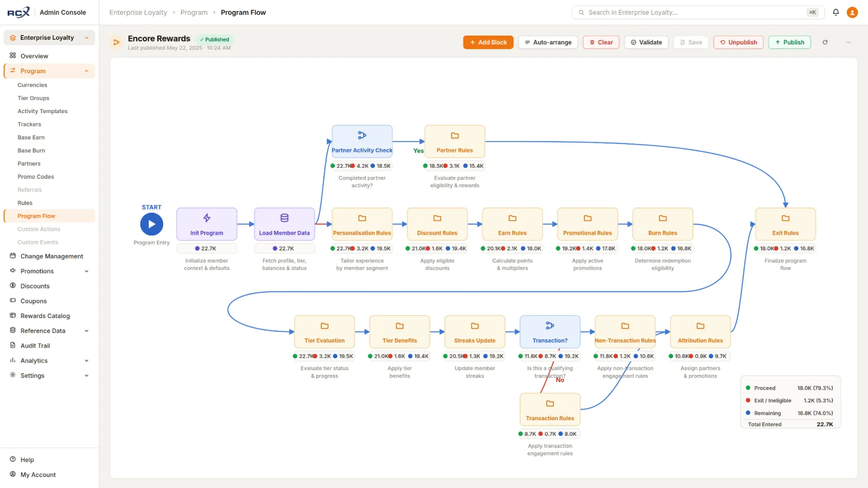Click the Transaction Rules folder icon
Image resolution: width=868 pixels, height=488 pixels.
coord(550,403)
